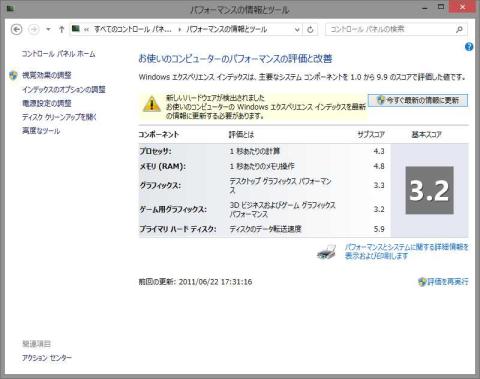
Task: Close the window with red X
Action: [462, 7]
